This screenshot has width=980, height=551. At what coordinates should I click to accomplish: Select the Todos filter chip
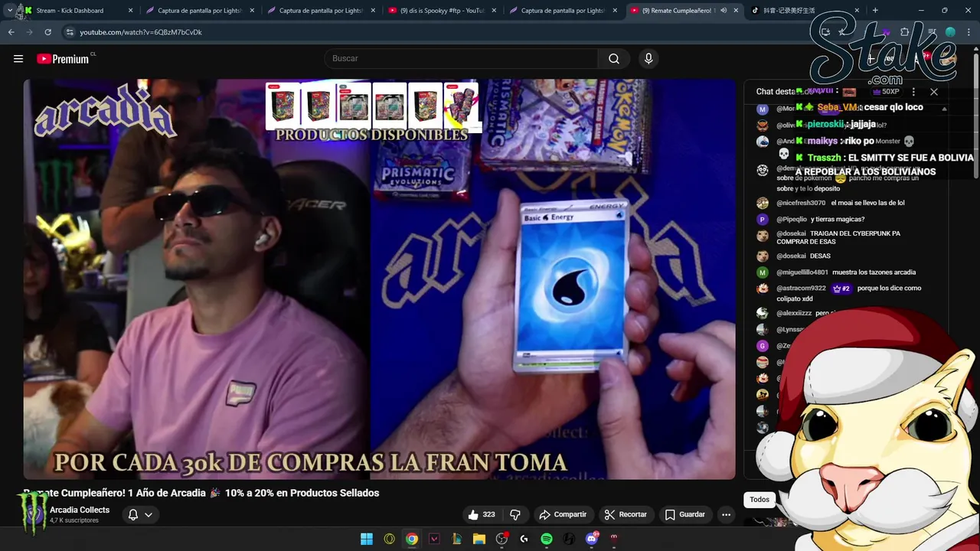tap(759, 500)
